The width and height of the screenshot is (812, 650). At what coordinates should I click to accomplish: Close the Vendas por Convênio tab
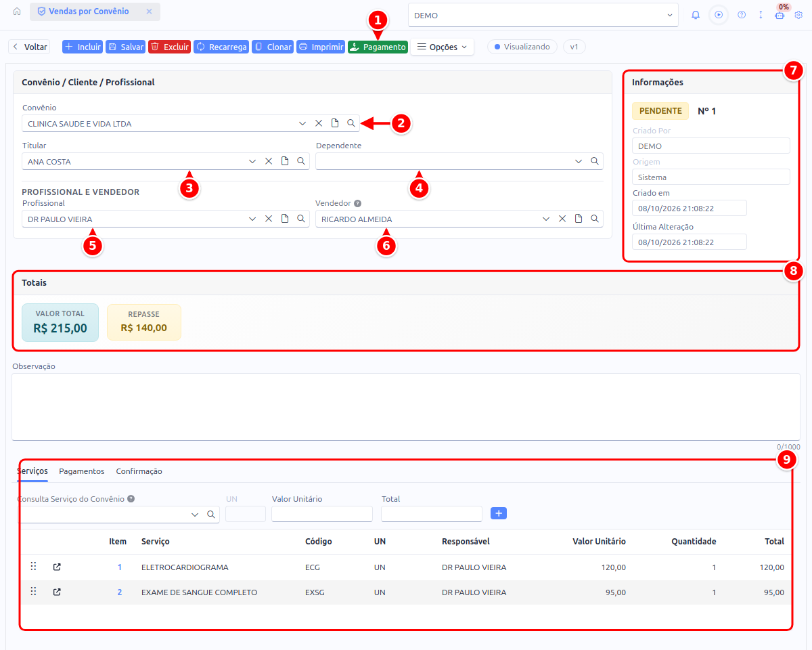pos(149,12)
